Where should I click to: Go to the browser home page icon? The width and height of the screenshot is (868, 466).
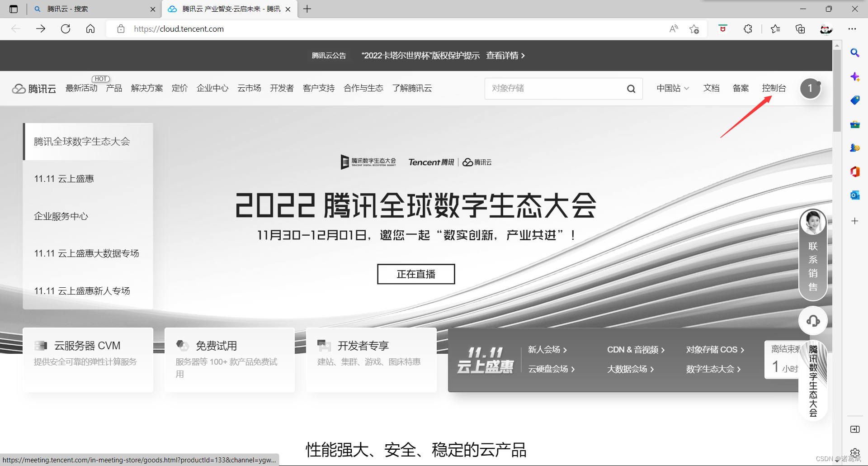click(x=90, y=29)
